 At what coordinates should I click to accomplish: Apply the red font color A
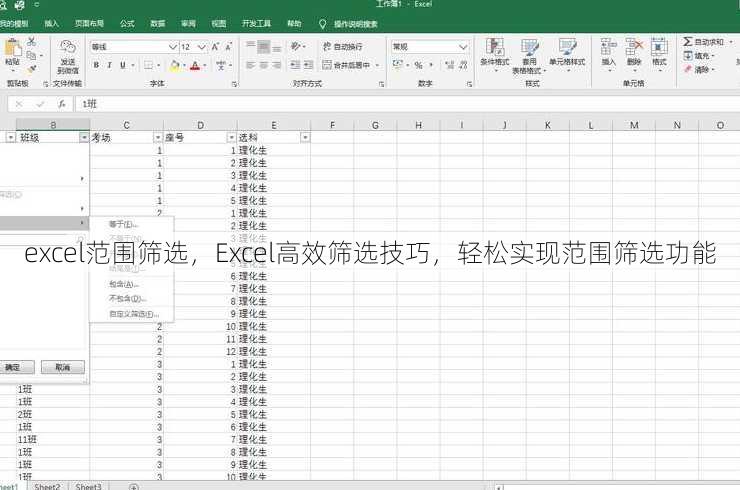pos(195,65)
